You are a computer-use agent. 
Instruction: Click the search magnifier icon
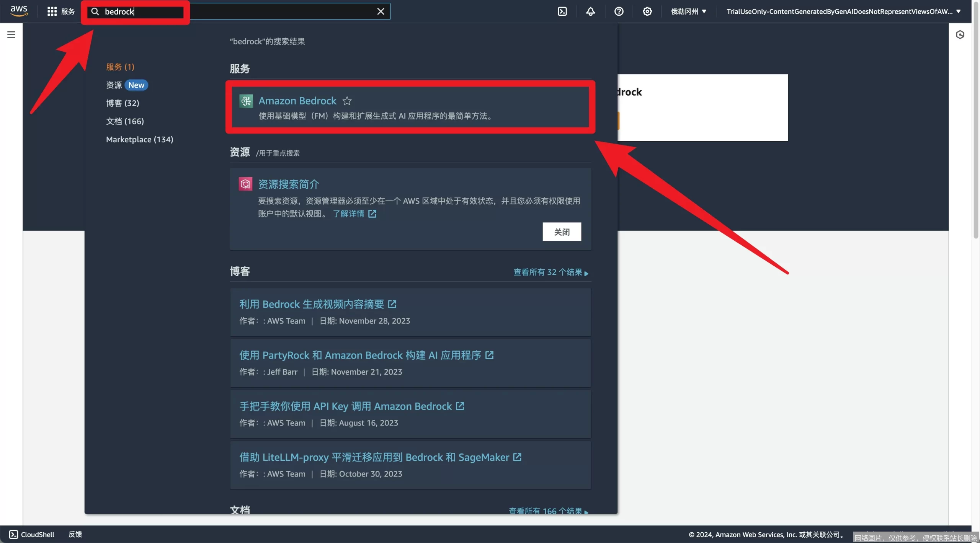[x=95, y=11]
